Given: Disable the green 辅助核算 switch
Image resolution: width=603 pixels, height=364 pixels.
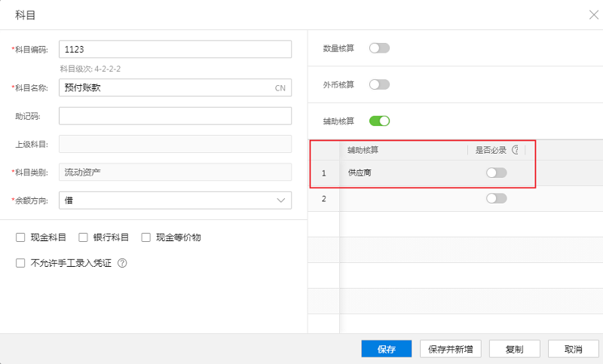Looking at the screenshot, I should pyautogui.click(x=379, y=121).
